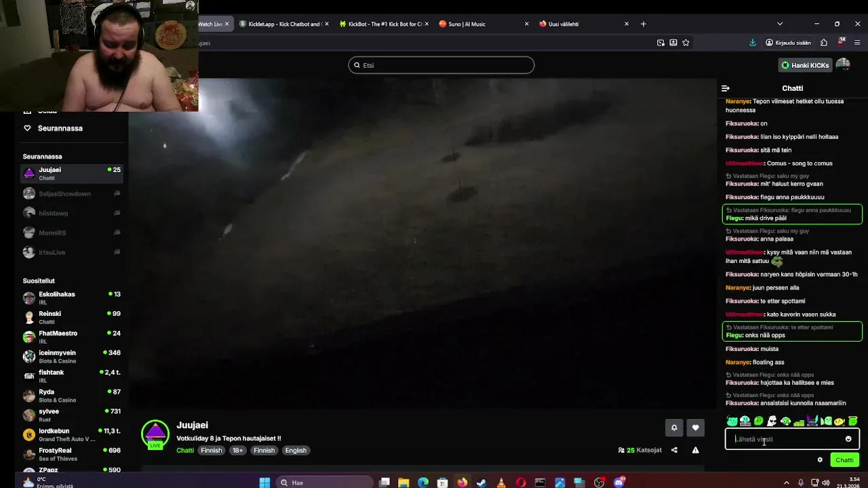Insert the yellow-green bar chart emote
Image resolution: width=868 pixels, height=488 pixels.
tap(799, 422)
